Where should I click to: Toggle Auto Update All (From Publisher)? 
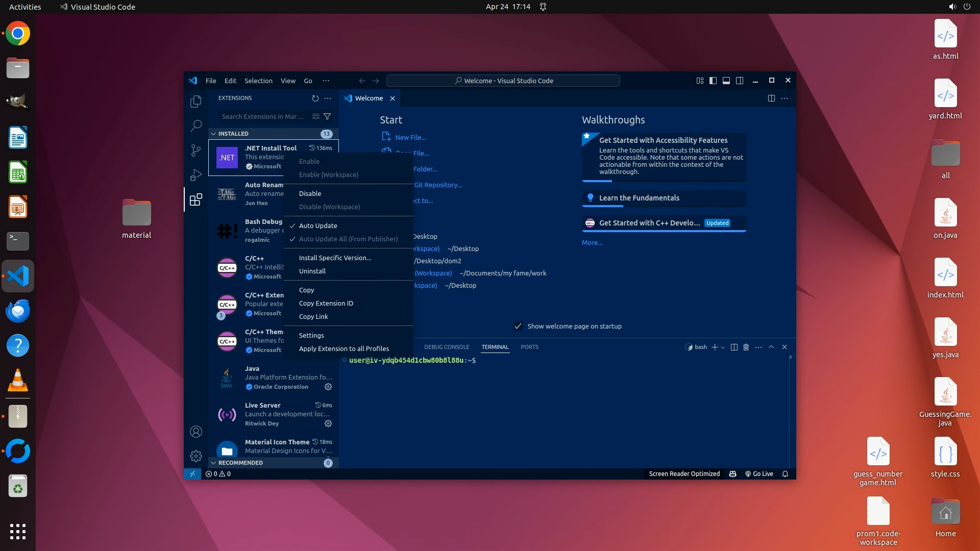tap(348, 239)
